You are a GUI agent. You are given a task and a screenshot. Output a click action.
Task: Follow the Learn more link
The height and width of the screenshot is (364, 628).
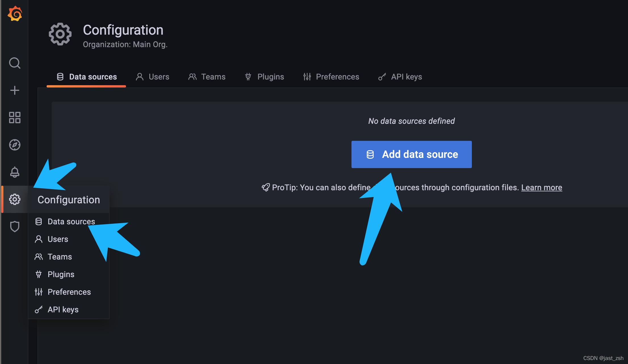[x=541, y=187]
